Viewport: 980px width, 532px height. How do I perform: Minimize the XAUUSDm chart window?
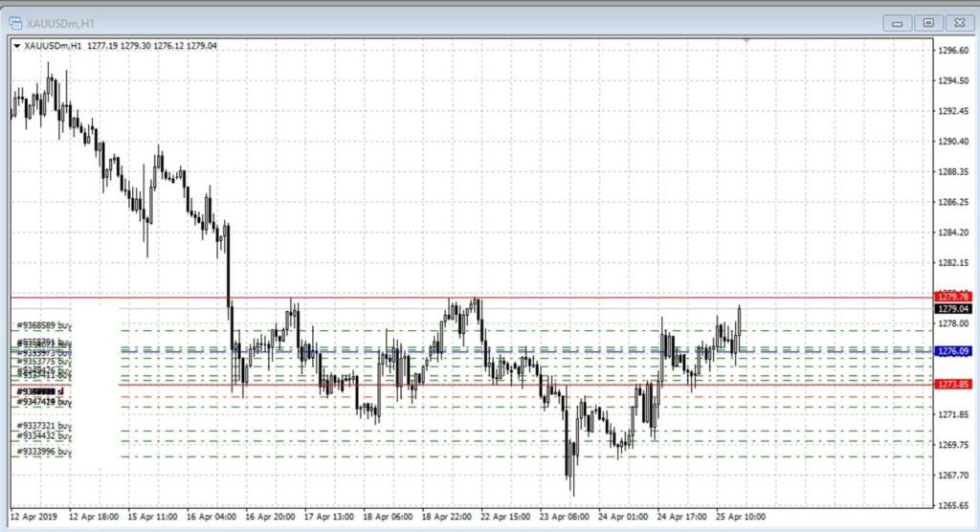896,22
